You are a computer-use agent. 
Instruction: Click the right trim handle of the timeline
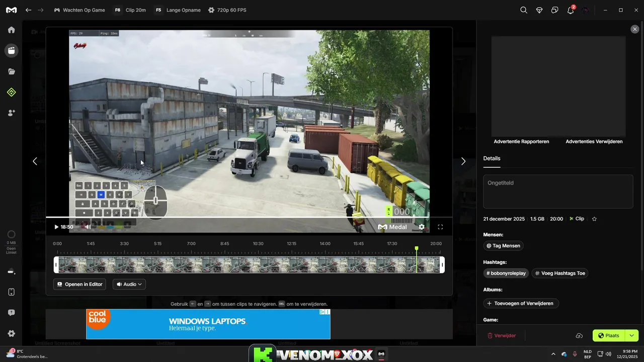coord(442,265)
